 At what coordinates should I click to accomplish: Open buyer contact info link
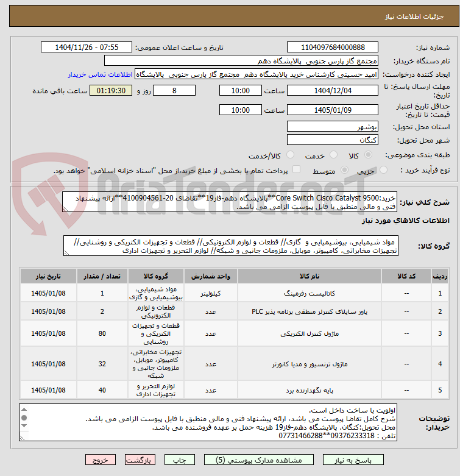tap(100, 75)
